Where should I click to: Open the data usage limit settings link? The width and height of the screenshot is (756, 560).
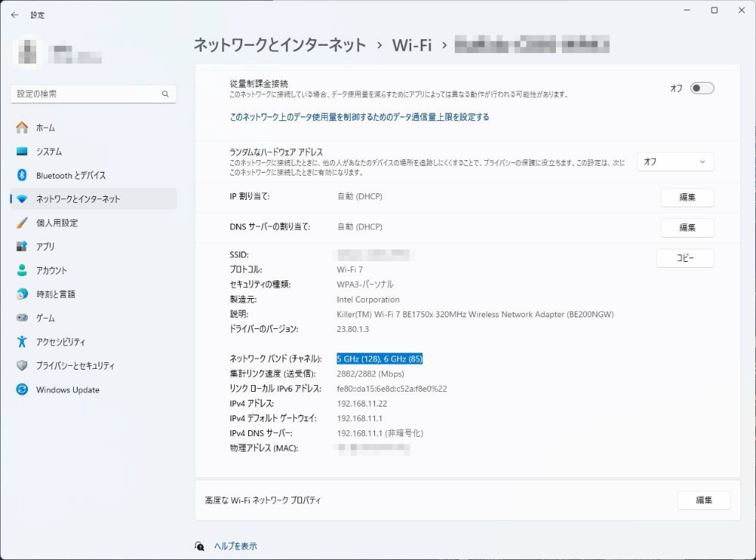coord(360,117)
